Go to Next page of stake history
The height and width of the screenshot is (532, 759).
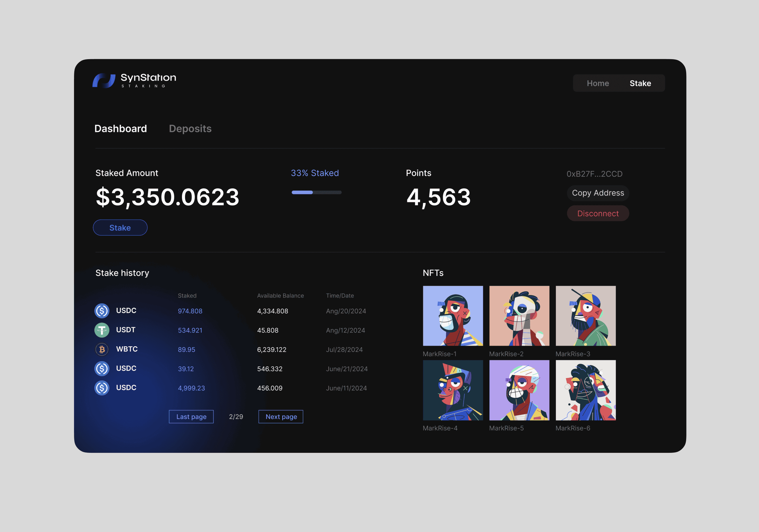click(281, 416)
